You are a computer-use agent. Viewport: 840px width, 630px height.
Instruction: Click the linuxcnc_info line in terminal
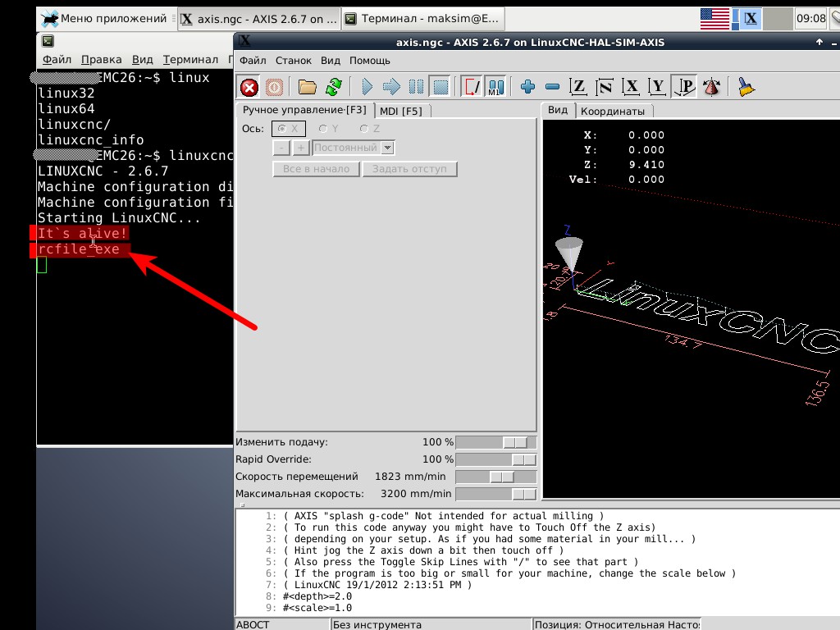pos(90,140)
